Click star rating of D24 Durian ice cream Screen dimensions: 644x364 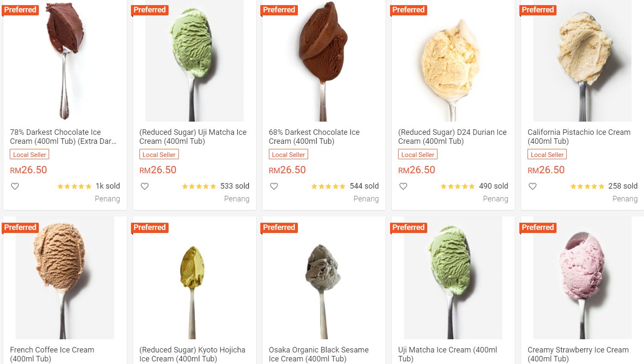458,186
